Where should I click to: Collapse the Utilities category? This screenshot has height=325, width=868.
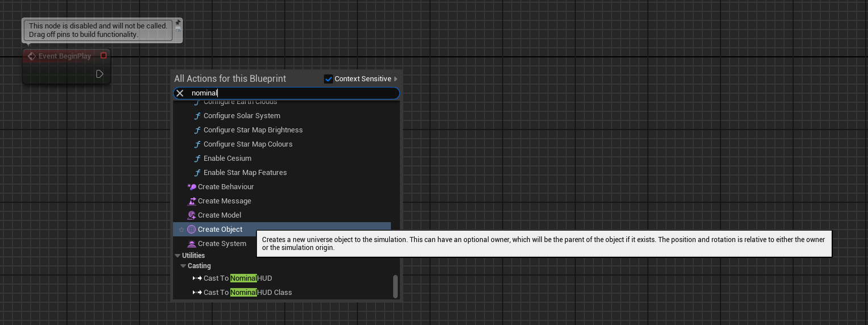(178, 256)
